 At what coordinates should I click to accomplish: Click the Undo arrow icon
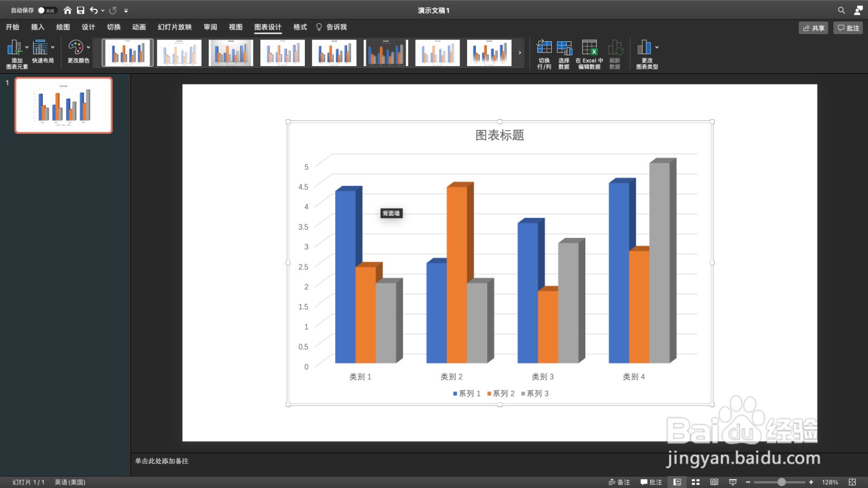point(94,10)
